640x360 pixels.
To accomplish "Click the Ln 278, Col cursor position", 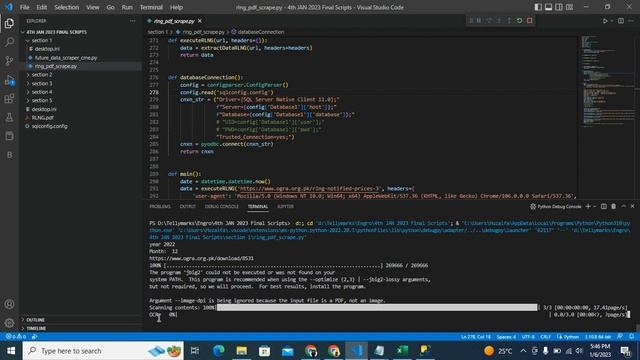I will click(x=476, y=337).
